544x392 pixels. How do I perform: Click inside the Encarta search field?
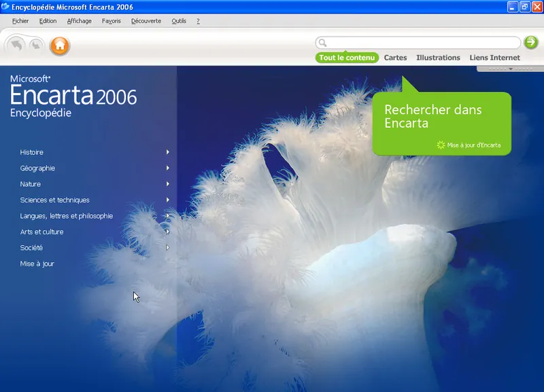coord(418,43)
